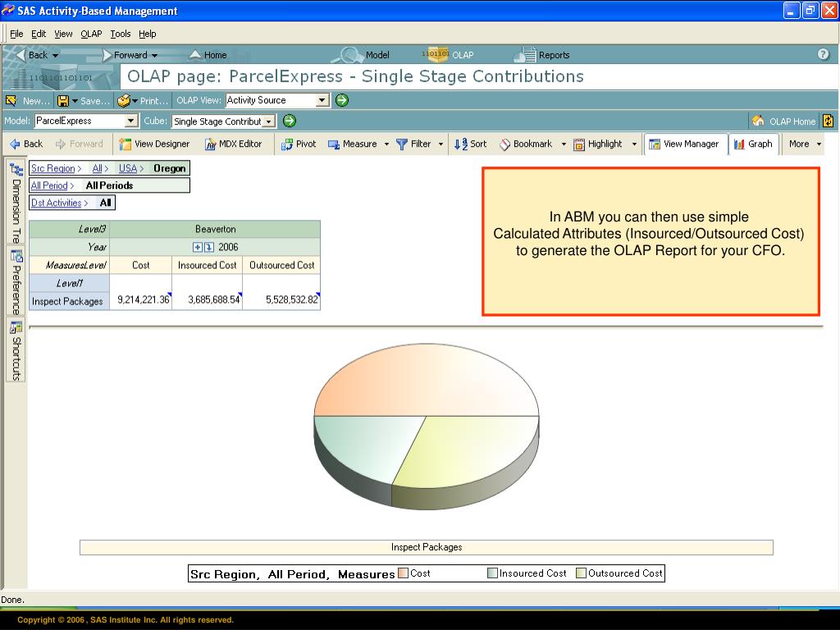Open the OLAP View dropdown
The image size is (840, 630).
coord(322,100)
